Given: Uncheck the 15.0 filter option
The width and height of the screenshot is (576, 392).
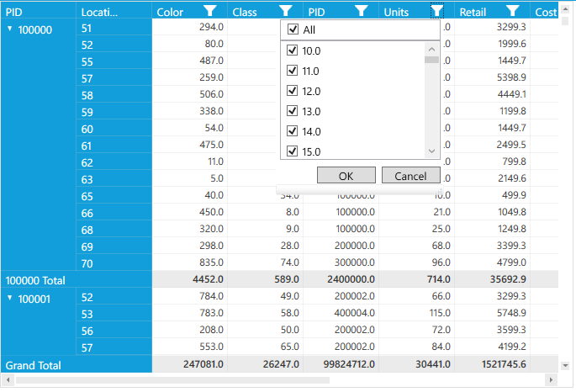Looking at the screenshot, I should (293, 151).
